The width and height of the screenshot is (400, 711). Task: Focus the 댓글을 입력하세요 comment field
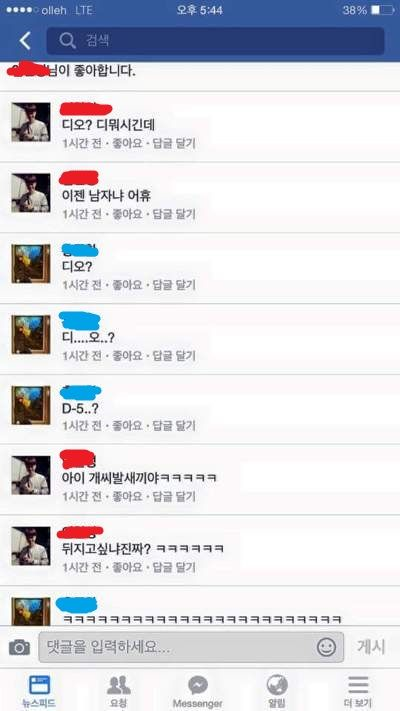[191, 647]
